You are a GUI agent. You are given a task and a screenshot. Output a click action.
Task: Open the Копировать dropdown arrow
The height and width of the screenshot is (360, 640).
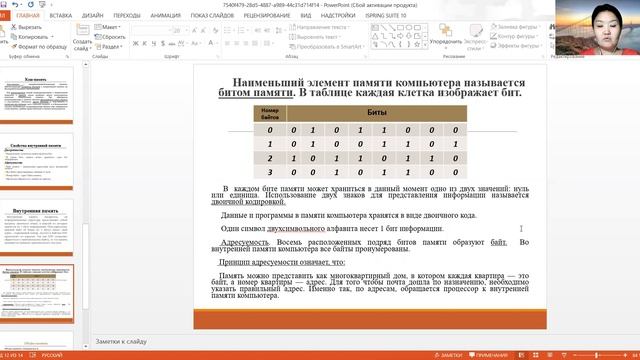point(52,37)
